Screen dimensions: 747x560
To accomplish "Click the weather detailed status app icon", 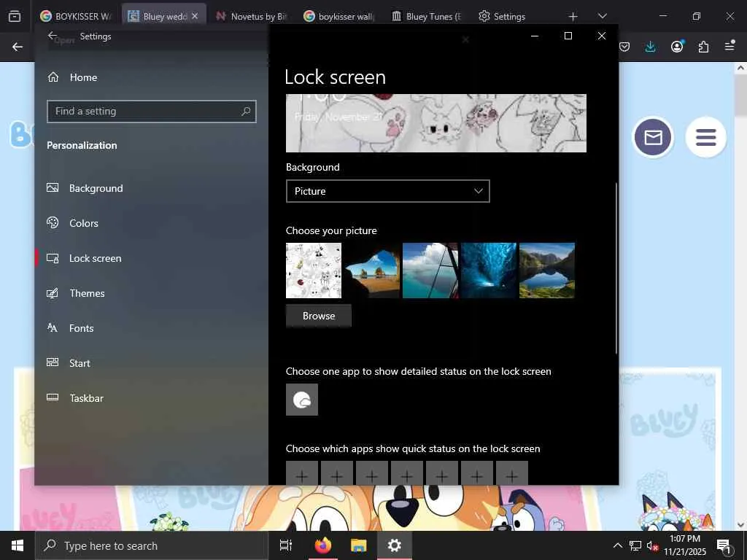I will pyautogui.click(x=302, y=400).
